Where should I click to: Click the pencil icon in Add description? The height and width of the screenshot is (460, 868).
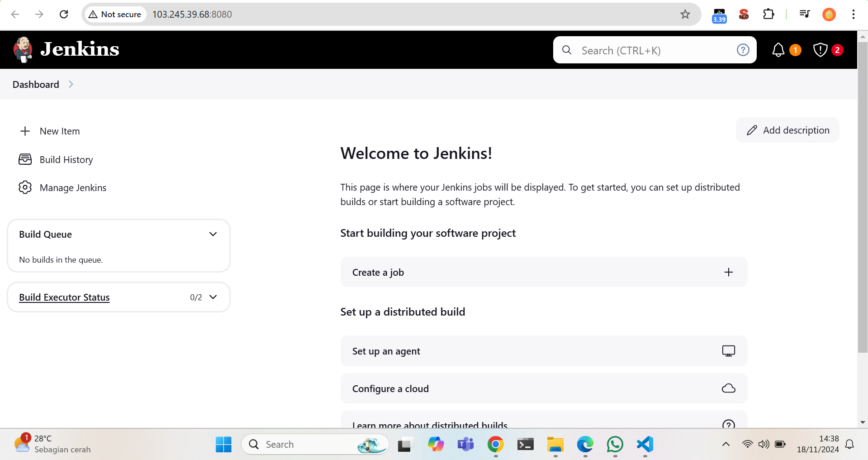click(x=752, y=130)
